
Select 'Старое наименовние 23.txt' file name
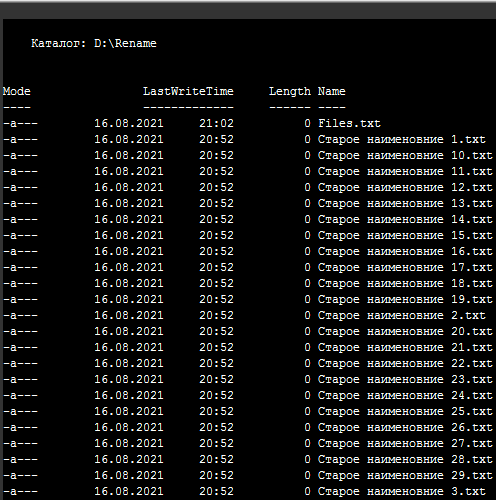click(405, 379)
